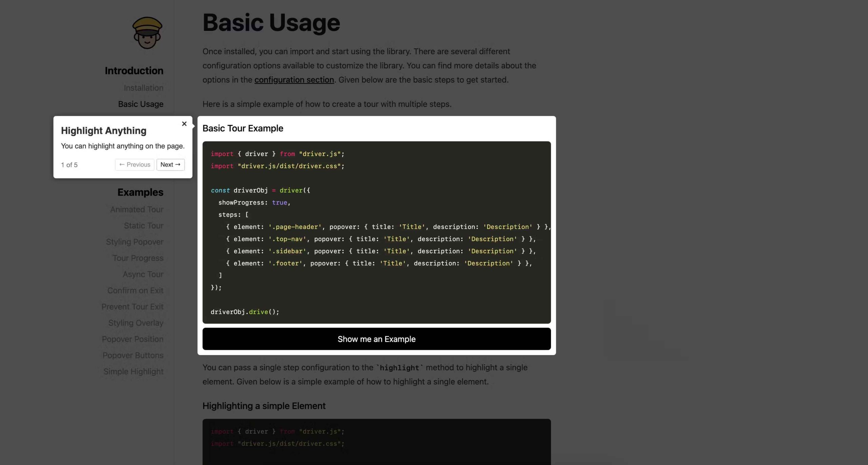Open Popover Buttons example
Screen dimensions: 868x465
coord(133,355)
